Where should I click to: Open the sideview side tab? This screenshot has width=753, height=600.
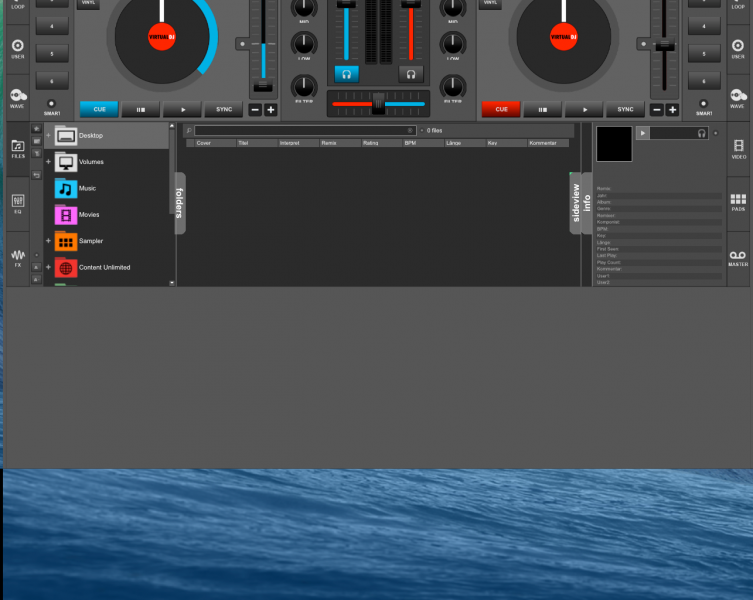(x=575, y=203)
